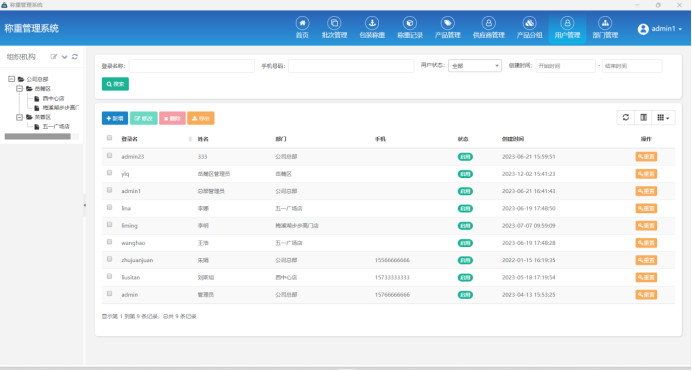Select 五一广场店 in organization tree
The height and width of the screenshot is (371, 692).
[x=56, y=127]
